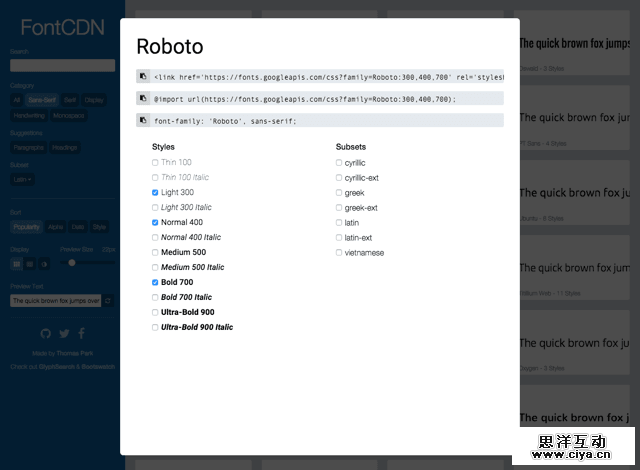Image resolution: width=640 pixels, height=470 pixels.
Task: Open the Facebook icon in sidebar
Action: (82, 333)
